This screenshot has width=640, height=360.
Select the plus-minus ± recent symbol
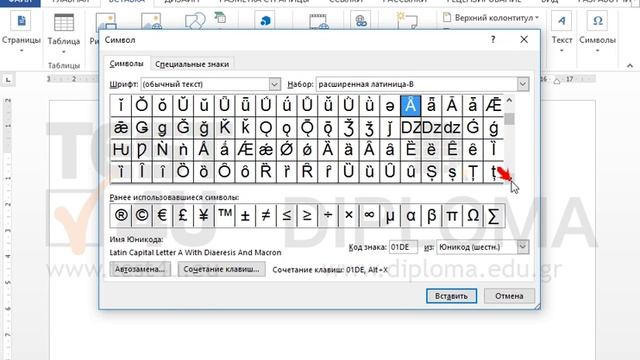coord(245,216)
